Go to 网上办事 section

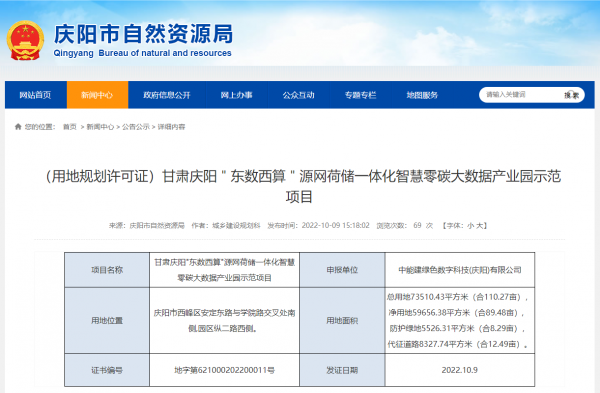point(236,95)
